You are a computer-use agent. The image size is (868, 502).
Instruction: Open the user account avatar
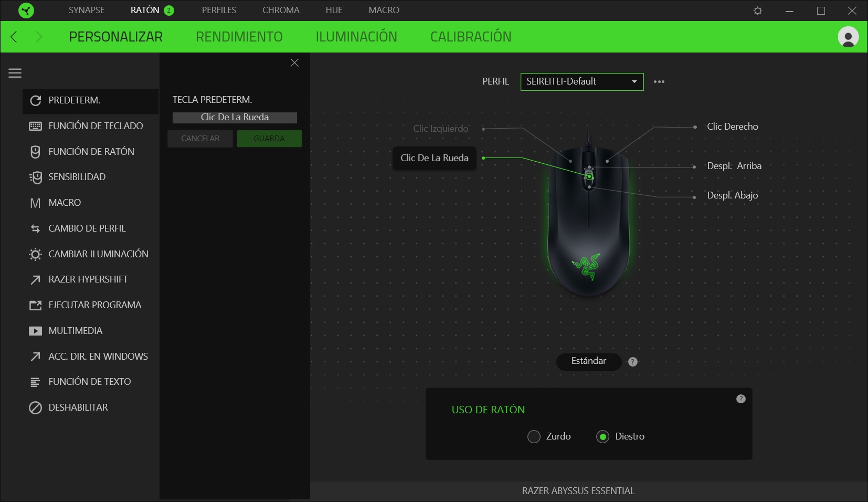click(x=848, y=37)
